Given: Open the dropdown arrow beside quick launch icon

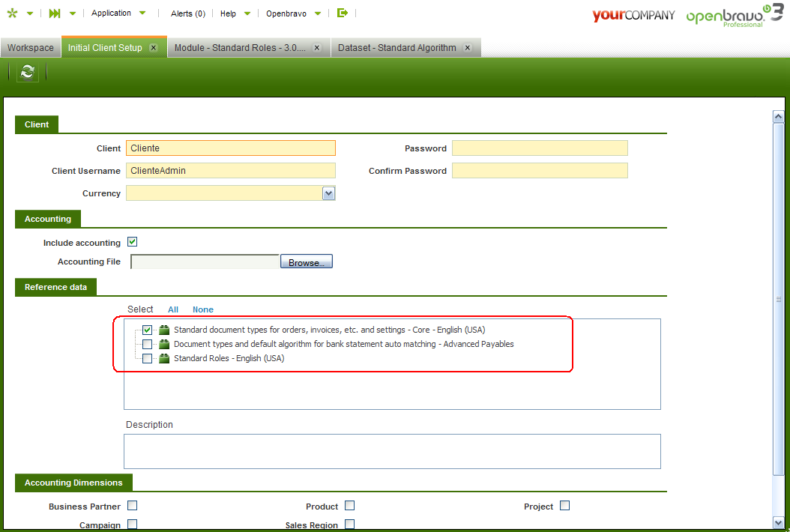Looking at the screenshot, I should pyautogui.click(x=73, y=13).
